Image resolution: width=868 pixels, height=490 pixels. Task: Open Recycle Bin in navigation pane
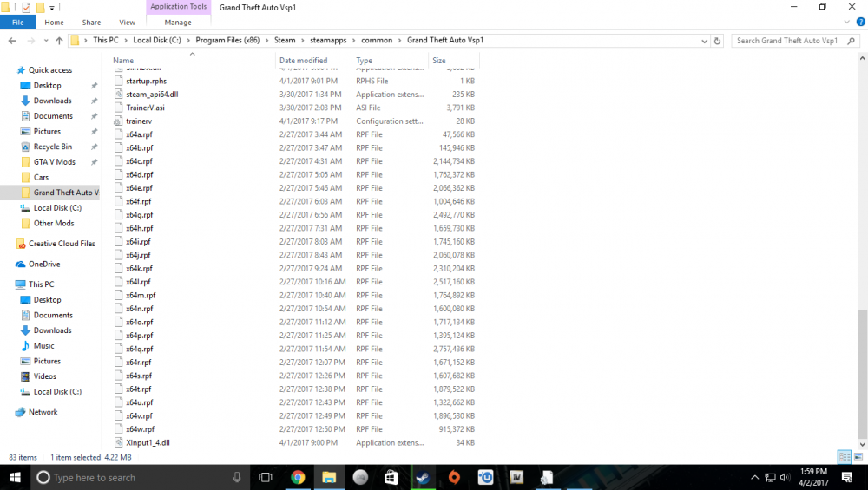pyautogui.click(x=53, y=147)
